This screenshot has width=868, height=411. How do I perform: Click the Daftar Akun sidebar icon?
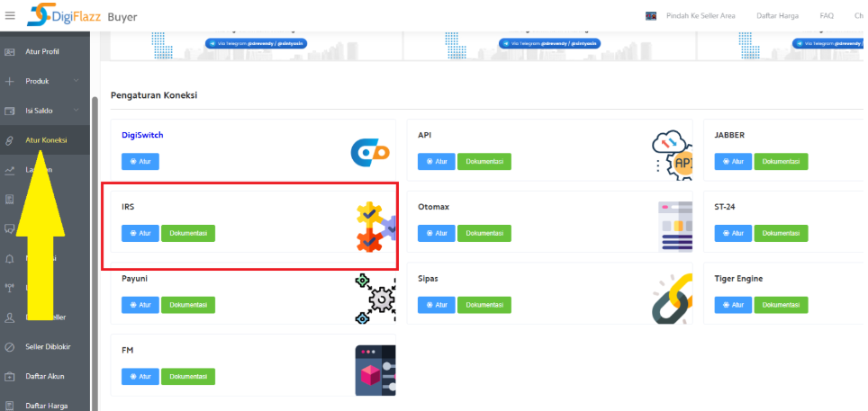10,376
